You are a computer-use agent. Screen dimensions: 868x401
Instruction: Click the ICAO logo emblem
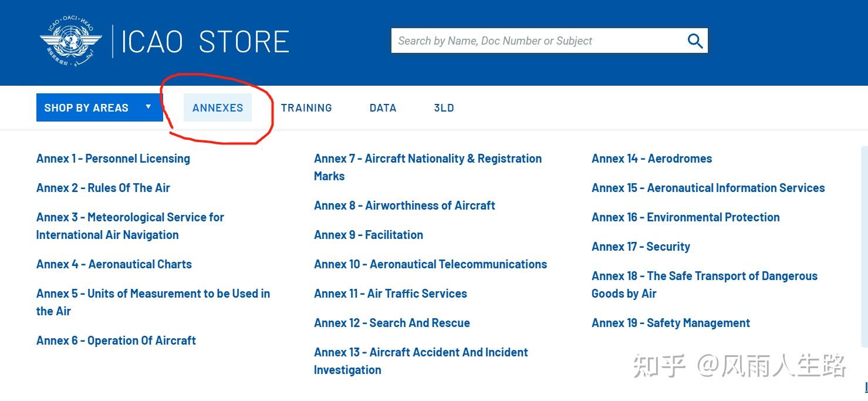pyautogui.click(x=69, y=40)
